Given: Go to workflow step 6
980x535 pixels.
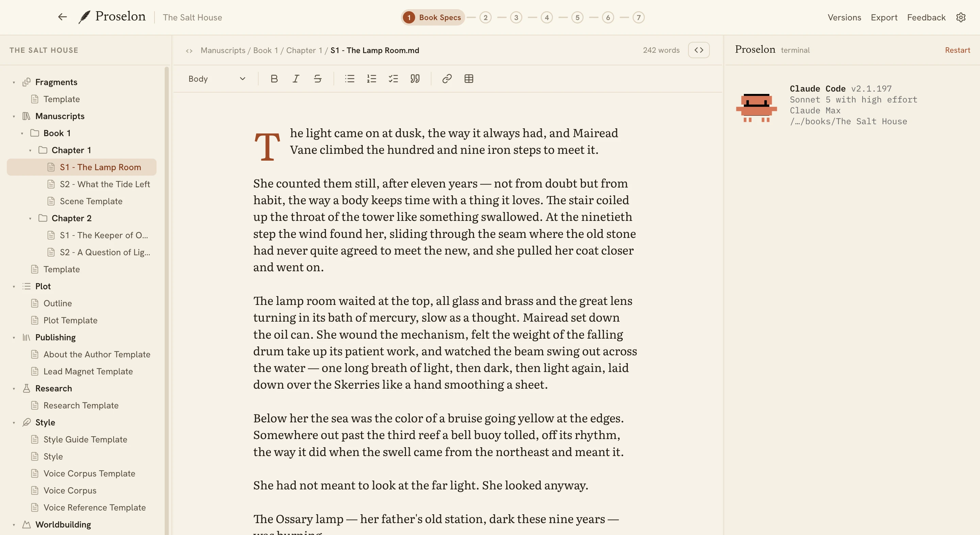Looking at the screenshot, I should (x=608, y=17).
